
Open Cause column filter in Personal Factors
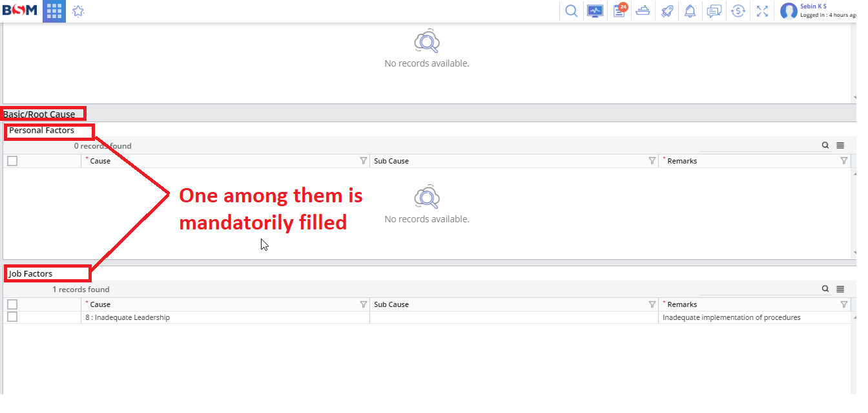[x=363, y=161]
